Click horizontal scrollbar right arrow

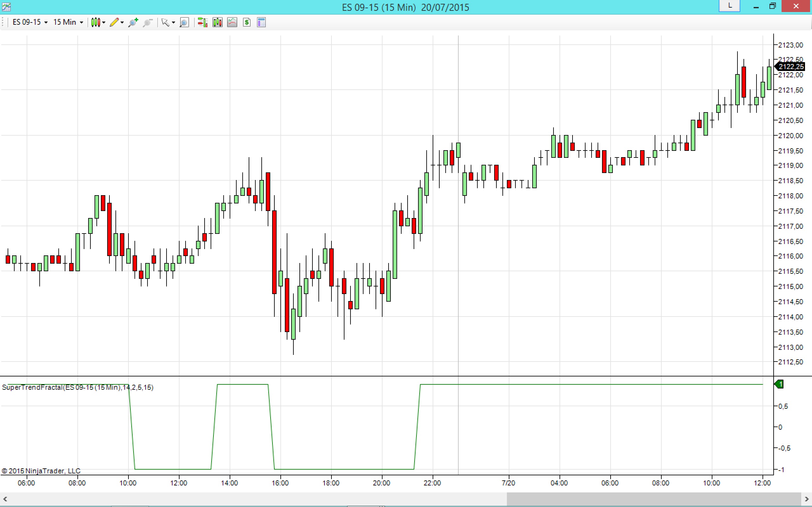point(807,499)
